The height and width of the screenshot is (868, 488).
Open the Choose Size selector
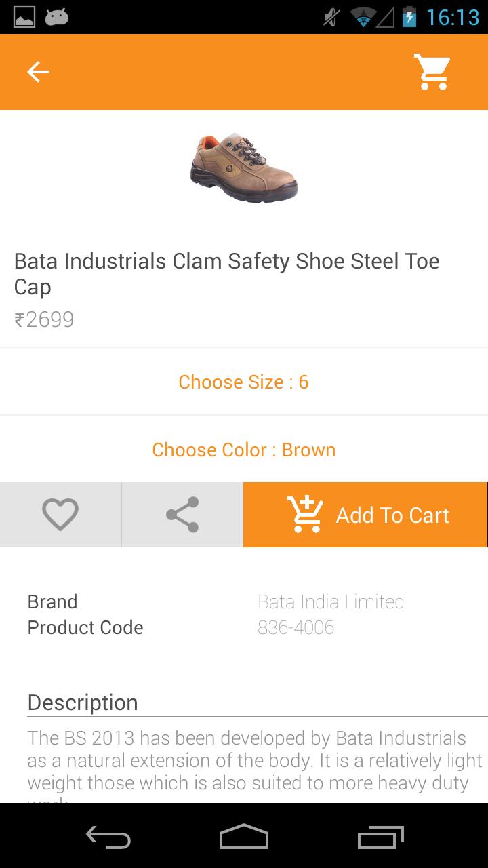244,381
